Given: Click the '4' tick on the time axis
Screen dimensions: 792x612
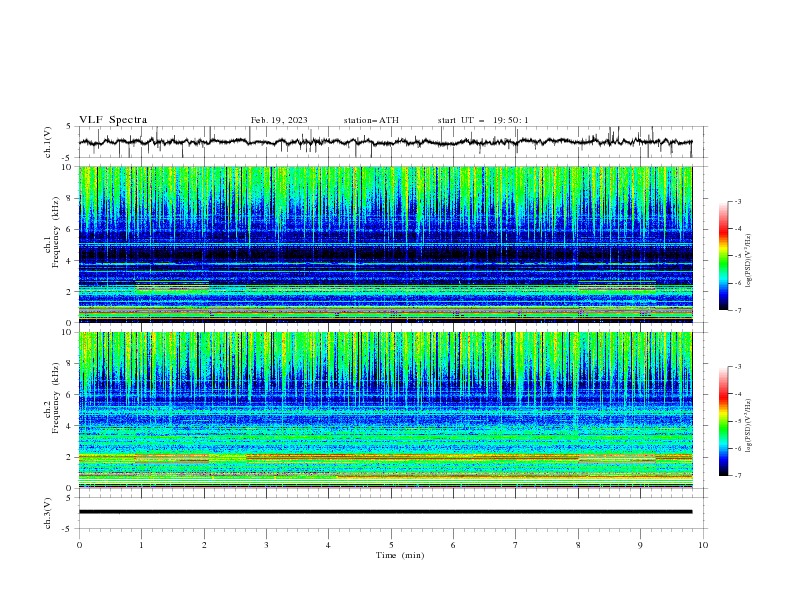Looking at the screenshot, I should (328, 545).
